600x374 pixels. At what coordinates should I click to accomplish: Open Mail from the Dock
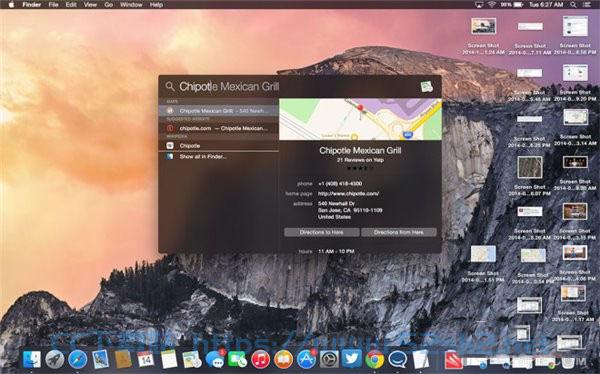[x=101, y=359]
